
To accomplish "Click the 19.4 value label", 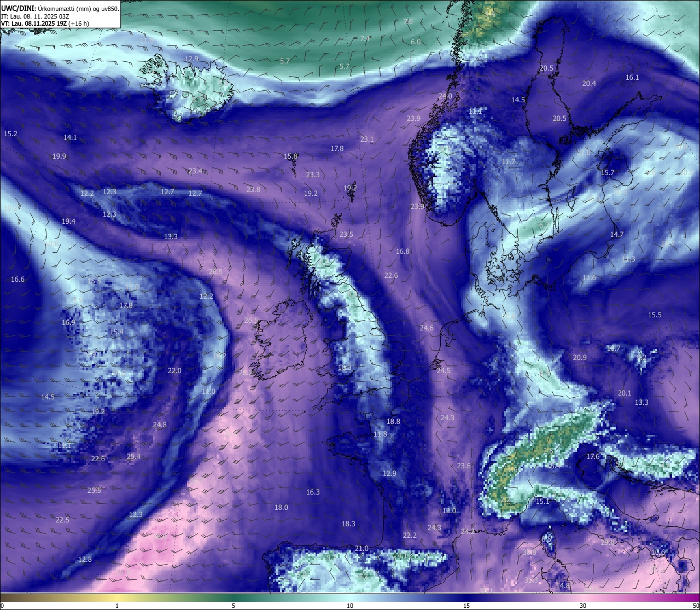I will coord(68,222).
